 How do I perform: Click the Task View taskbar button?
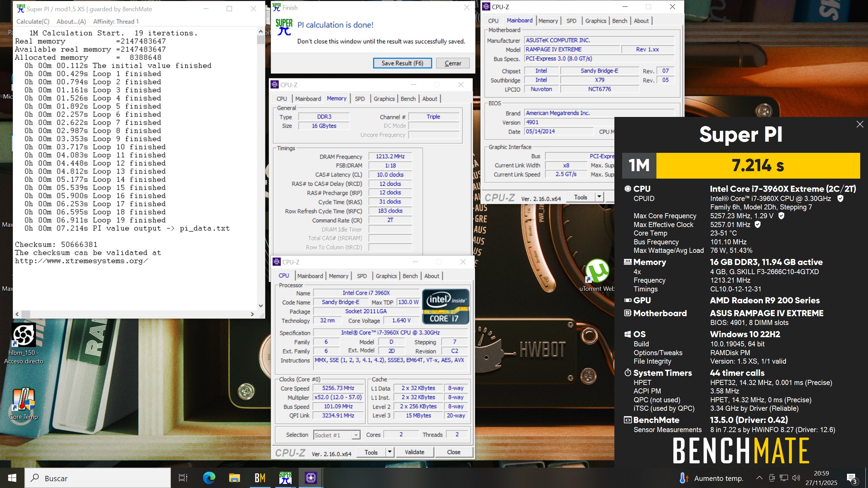[x=183, y=478]
